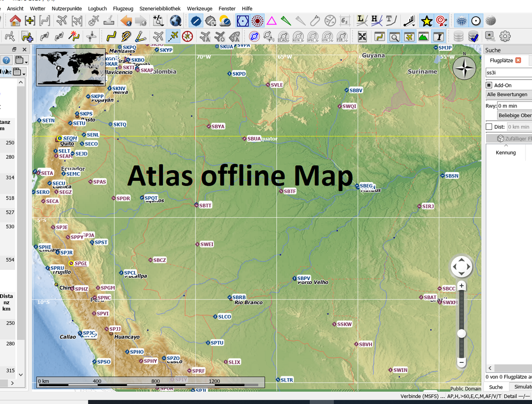Screen dimensions: 532x404
Task: Toggle yellow flight plan line display
Action: [x=111, y=37]
